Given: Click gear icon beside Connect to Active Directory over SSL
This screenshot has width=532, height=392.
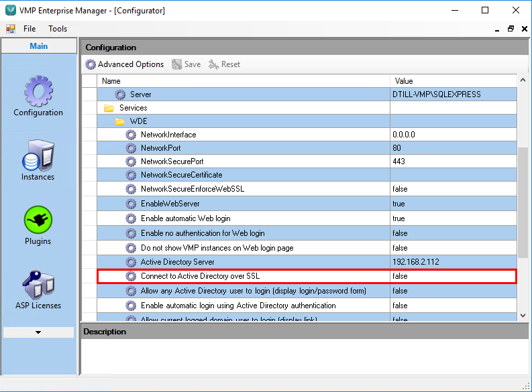Looking at the screenshot, I should click(x=131, y=277).
